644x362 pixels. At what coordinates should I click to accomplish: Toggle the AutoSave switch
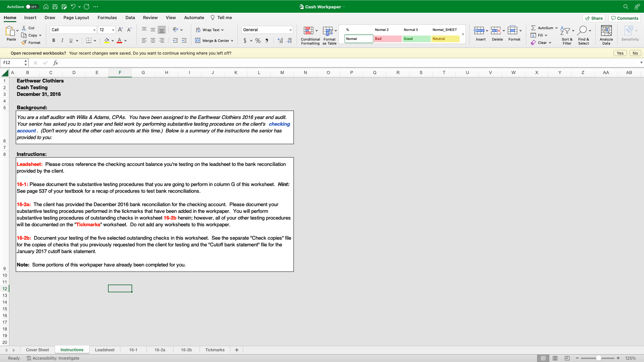pyautogui.click(x=32, y=7)
